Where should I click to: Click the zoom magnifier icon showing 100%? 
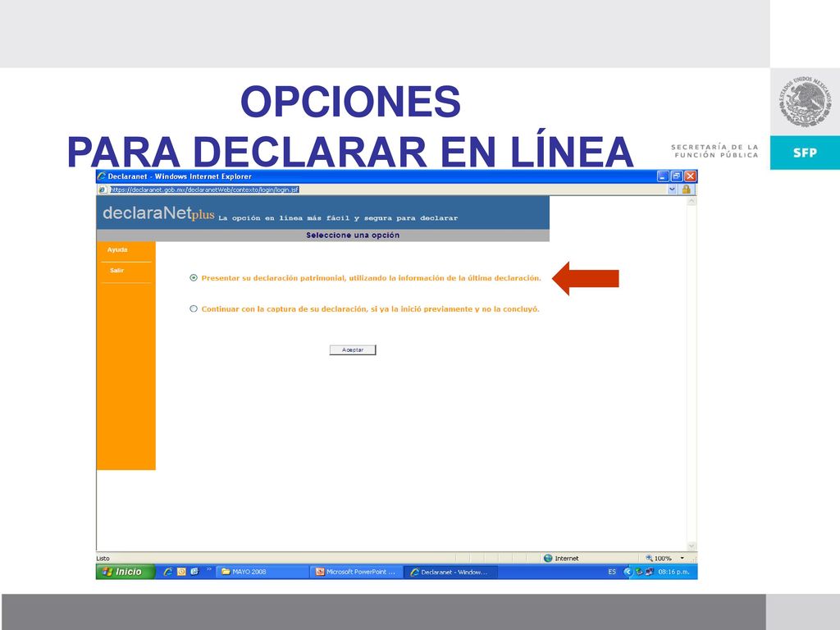(x=649, y=558)
